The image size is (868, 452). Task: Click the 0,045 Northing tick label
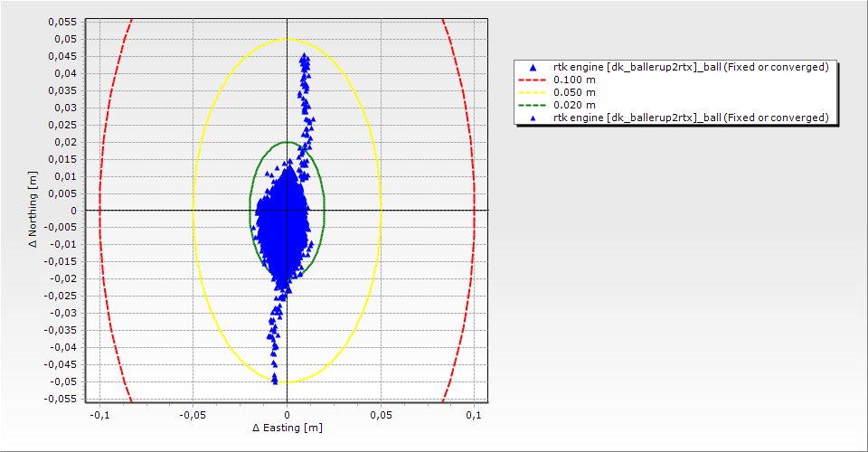[62, 56]
